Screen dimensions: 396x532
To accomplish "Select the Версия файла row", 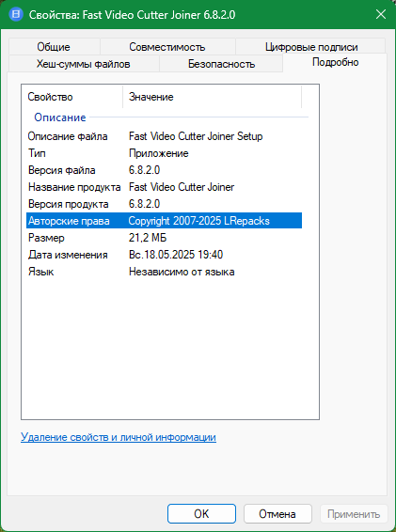I will point(164,170).
